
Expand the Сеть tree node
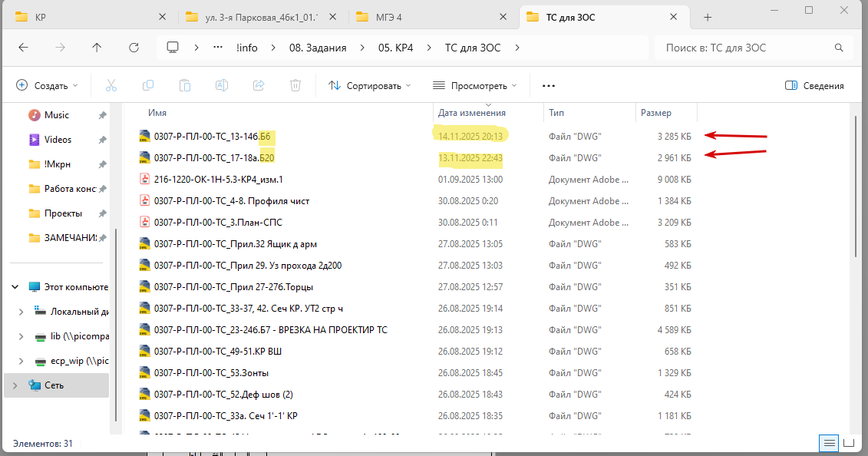pyautogui.click(x=15, y=385)
